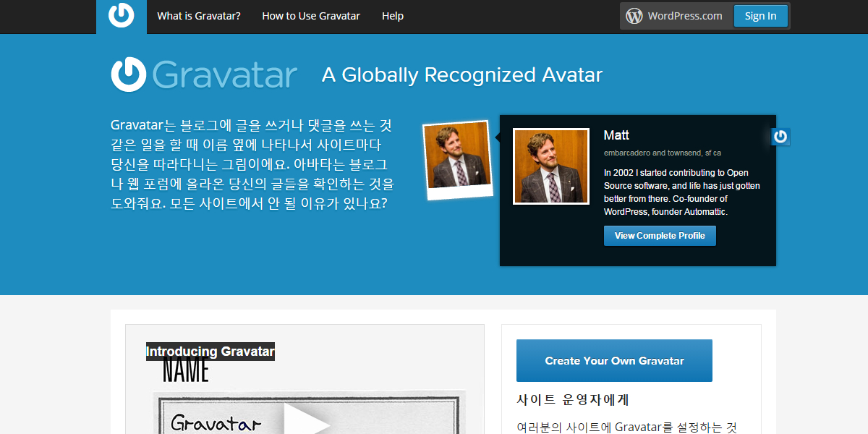Screen dimensions: 868x434
Task: Click the Introducing Gravatar title overlay
Action: pos(210,352)
